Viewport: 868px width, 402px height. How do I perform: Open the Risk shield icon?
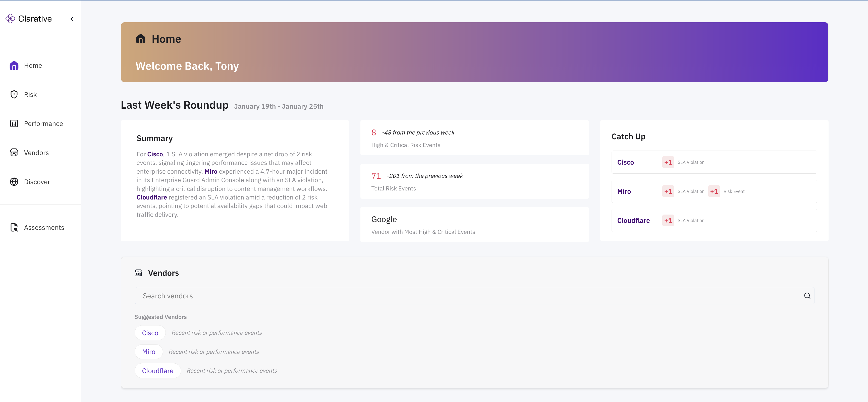coord(14,94)
